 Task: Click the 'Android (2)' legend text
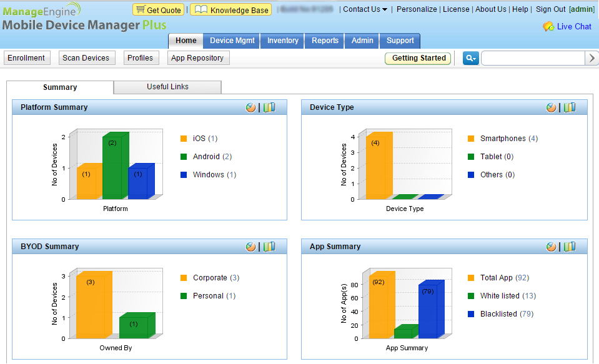212,157
